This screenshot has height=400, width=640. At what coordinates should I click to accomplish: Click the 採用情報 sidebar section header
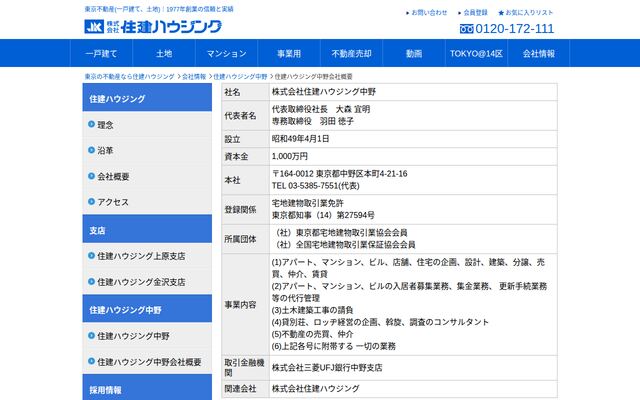[x=147, y=388]
